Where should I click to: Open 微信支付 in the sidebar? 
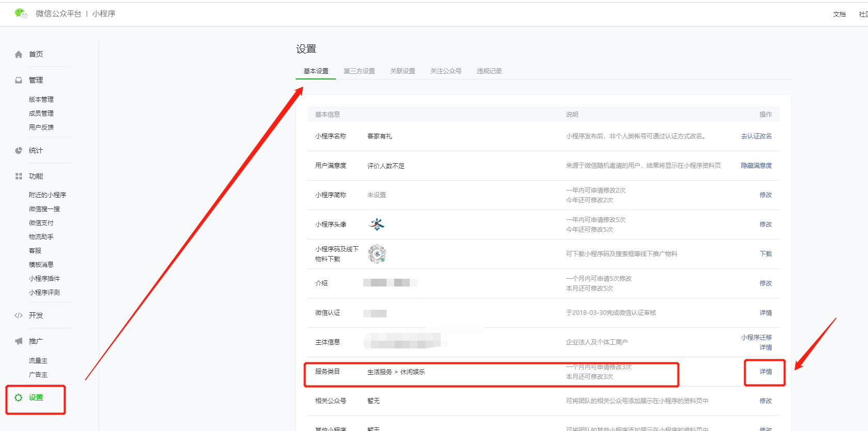tap(41, 222)
